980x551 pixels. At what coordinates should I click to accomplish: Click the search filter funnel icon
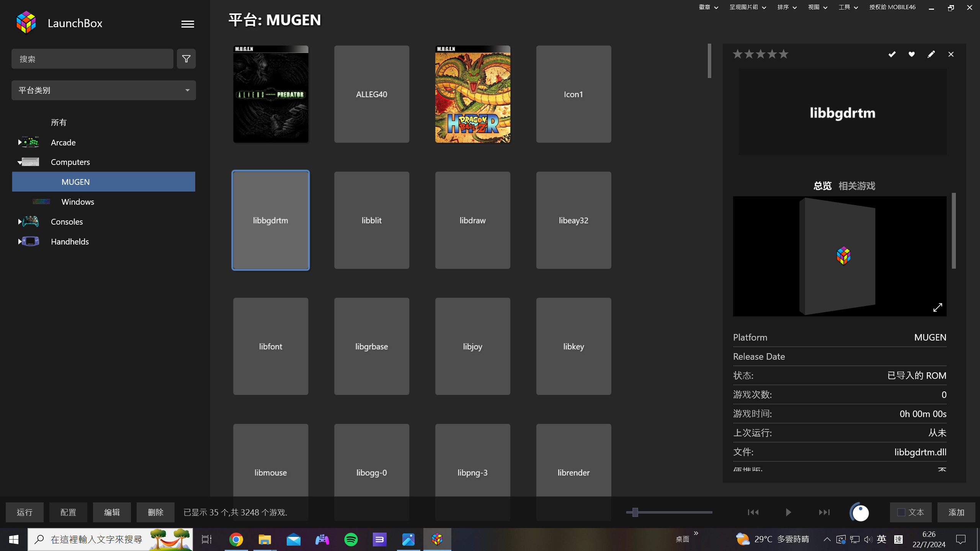pyautogui.click(x=186, y=59)
